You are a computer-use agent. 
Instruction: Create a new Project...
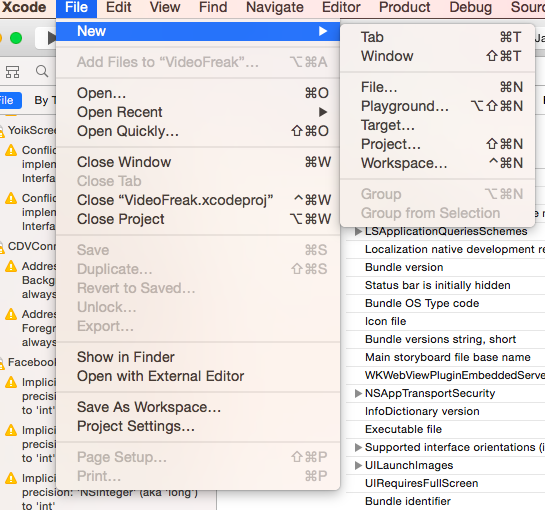(437, 144)
